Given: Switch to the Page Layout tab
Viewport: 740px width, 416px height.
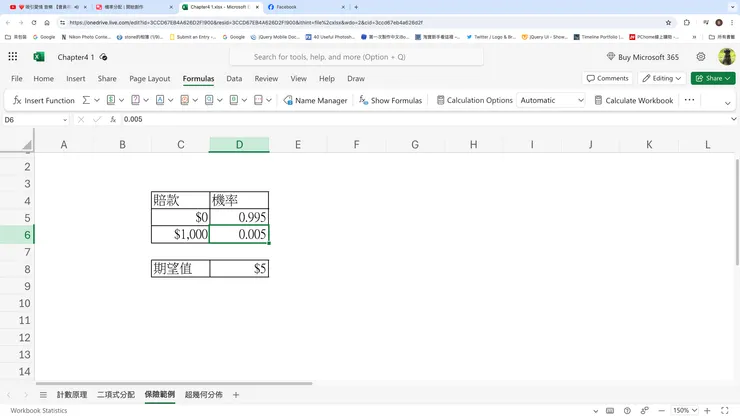Looking at the screenshot, I should (150, 78).
